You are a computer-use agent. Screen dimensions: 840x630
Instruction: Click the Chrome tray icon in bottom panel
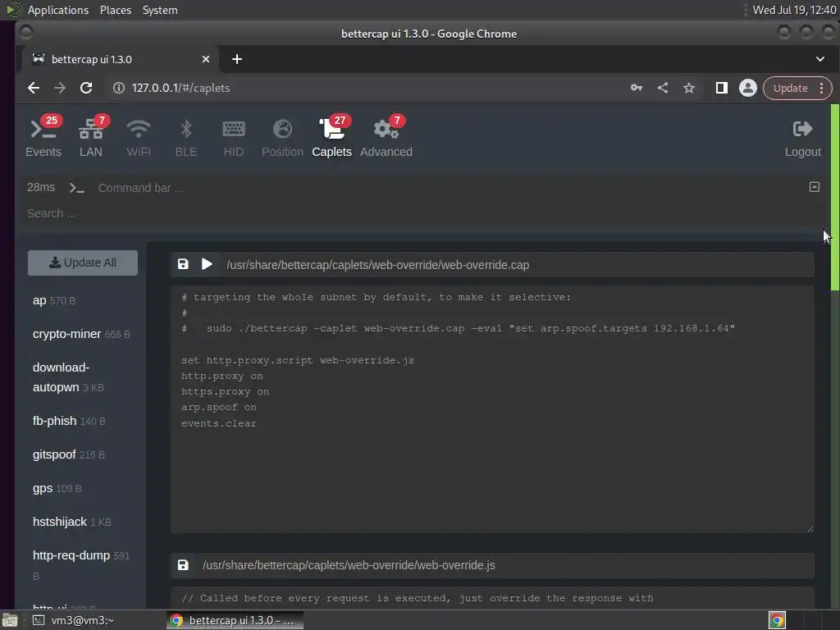777,620
